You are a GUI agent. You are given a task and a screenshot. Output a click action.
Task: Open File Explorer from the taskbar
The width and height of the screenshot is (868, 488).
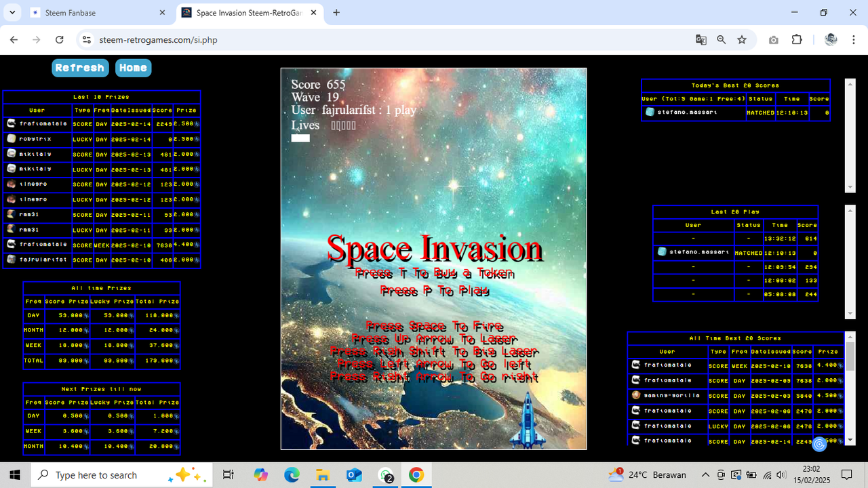click(323, 475)
